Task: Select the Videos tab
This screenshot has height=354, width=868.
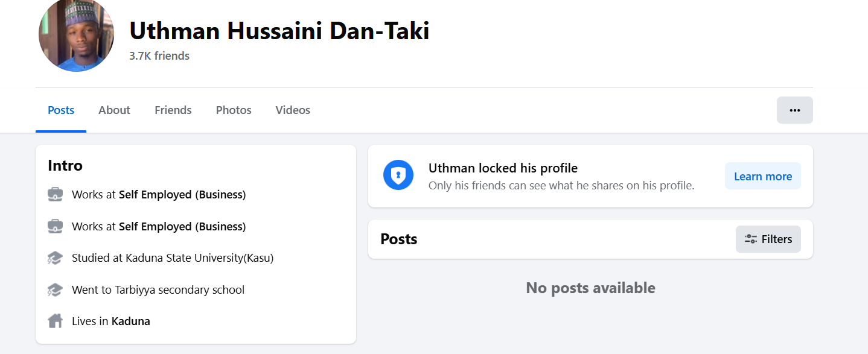Action: click(x=293, y=110)
